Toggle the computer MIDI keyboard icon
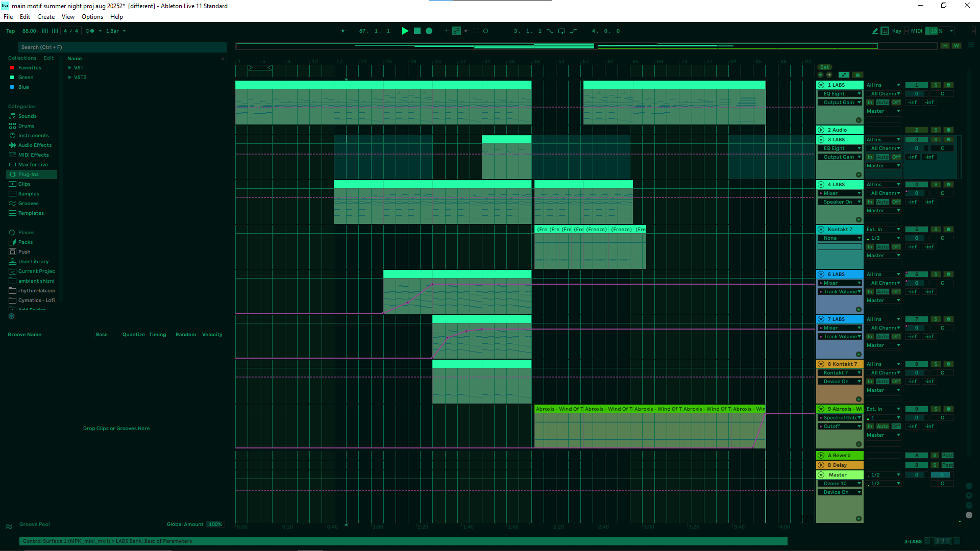Image resolution: width=980 pixels, height=551 pixels. click(x=885, y=31)
